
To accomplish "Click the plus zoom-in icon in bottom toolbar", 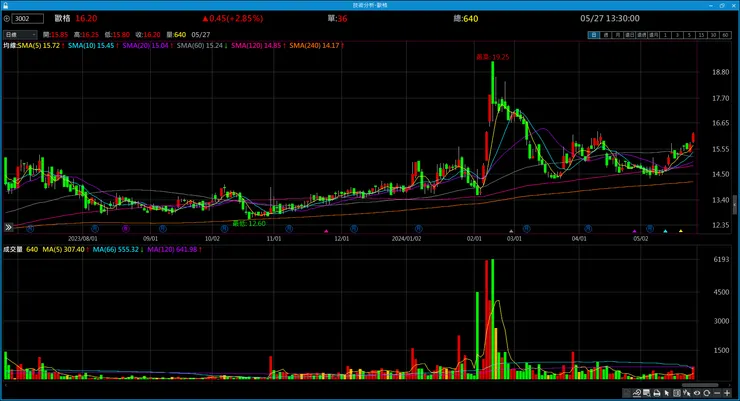I will point(727,393).
